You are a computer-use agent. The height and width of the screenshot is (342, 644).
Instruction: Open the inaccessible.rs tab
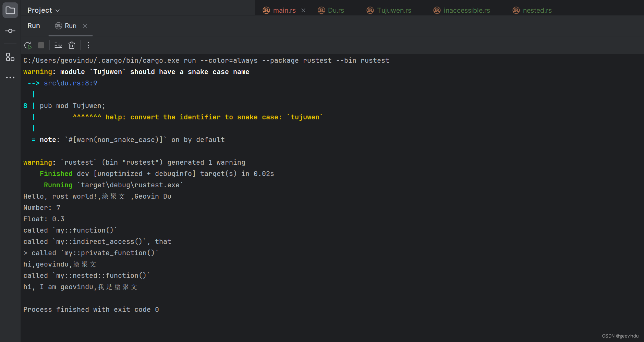(x=467, y=10)
